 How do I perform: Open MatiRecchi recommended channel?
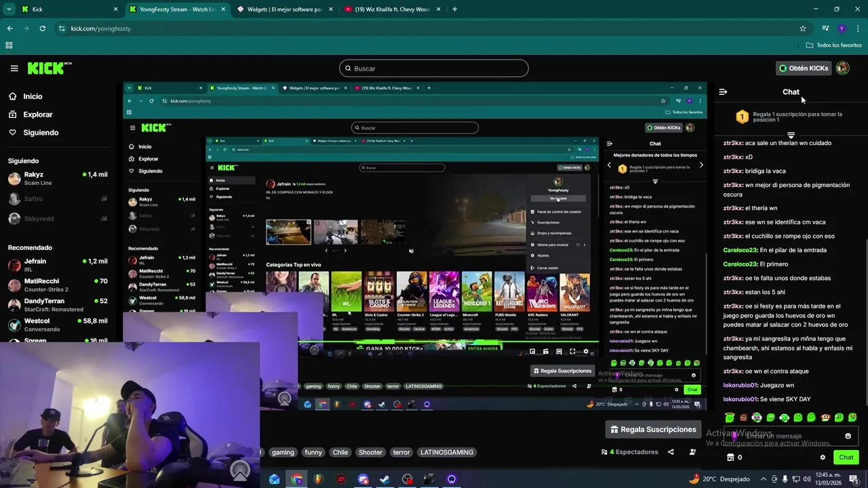click(58, 285)
